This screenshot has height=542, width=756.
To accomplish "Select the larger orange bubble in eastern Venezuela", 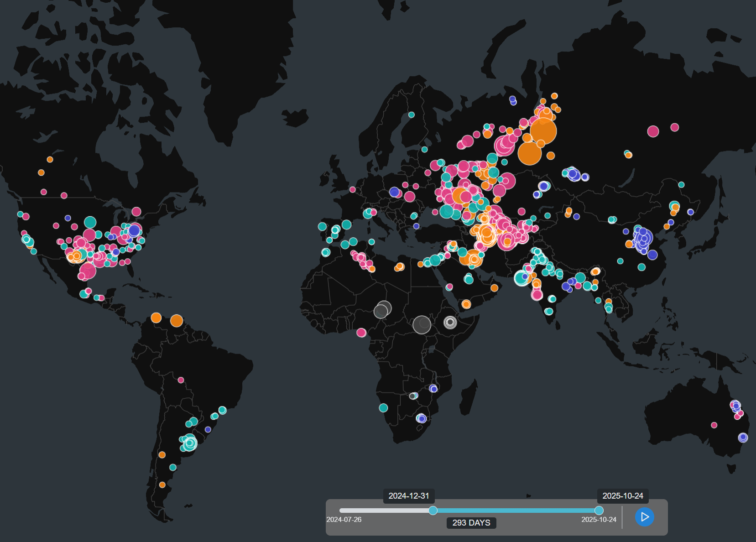I will pos(177,321).
